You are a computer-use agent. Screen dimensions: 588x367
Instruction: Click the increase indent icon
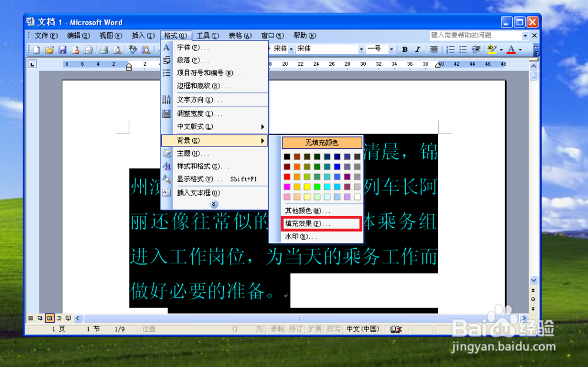(x=476, y=49)
